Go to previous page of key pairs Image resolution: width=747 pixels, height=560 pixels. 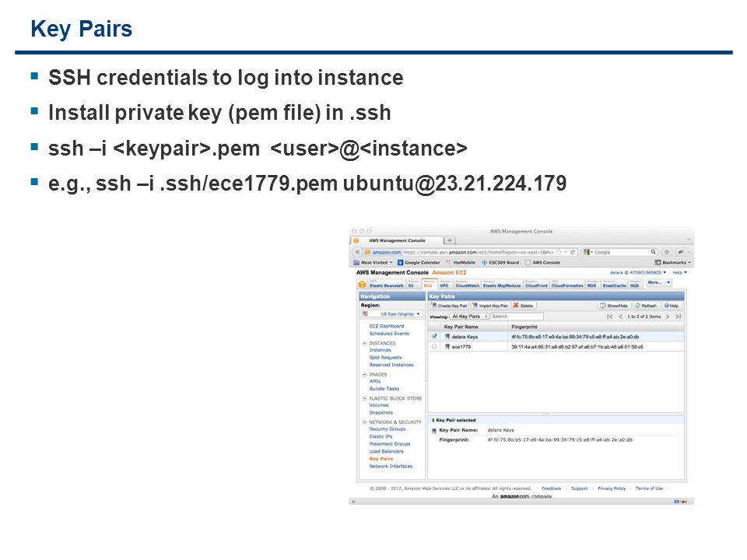click(x=621, y=317)
